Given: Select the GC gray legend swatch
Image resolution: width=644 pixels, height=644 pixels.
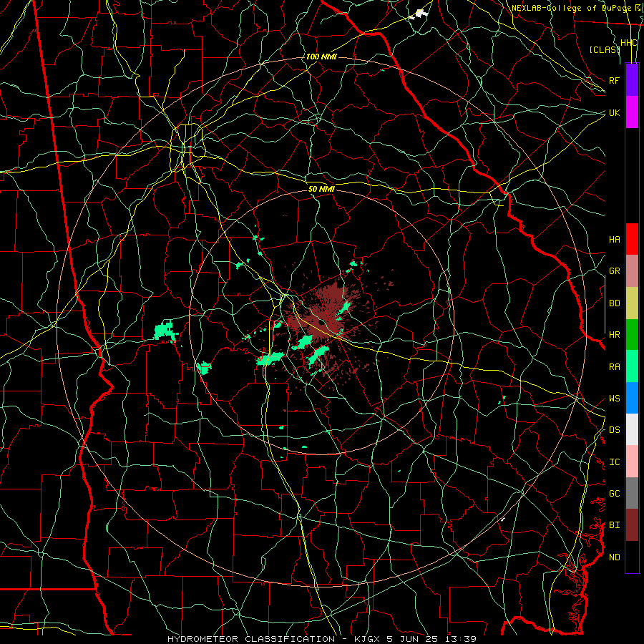Looking at the screenshot, I should 632,493.
